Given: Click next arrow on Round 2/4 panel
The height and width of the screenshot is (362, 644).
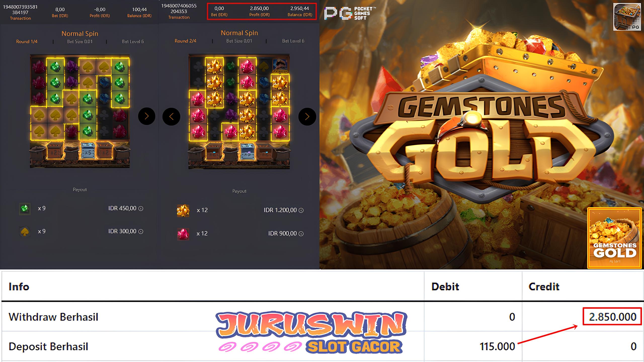Looking at the screenshot, I should [307, 116].
